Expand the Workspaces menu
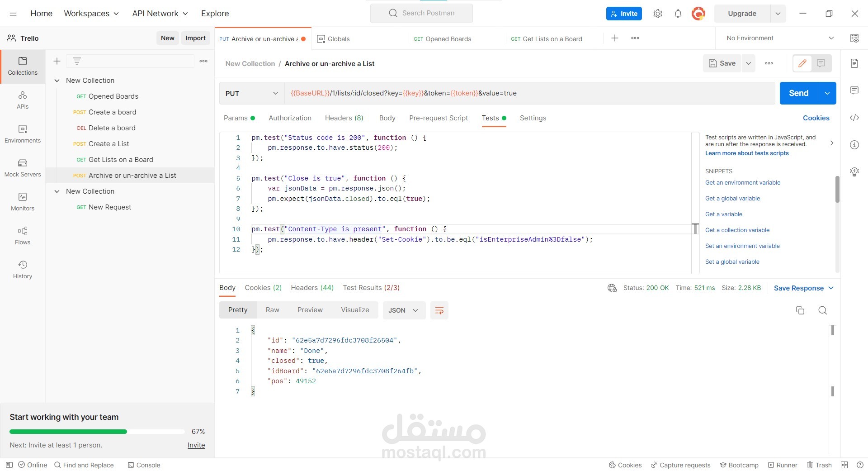The height and width of the screenshot is (471, 868). pos(91,14)
